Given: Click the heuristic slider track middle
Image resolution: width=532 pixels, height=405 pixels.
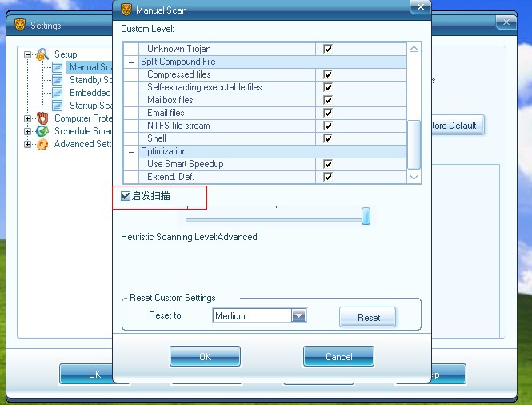Looking at the screenshot, I should pyautogui.click(x=276, y=219).
